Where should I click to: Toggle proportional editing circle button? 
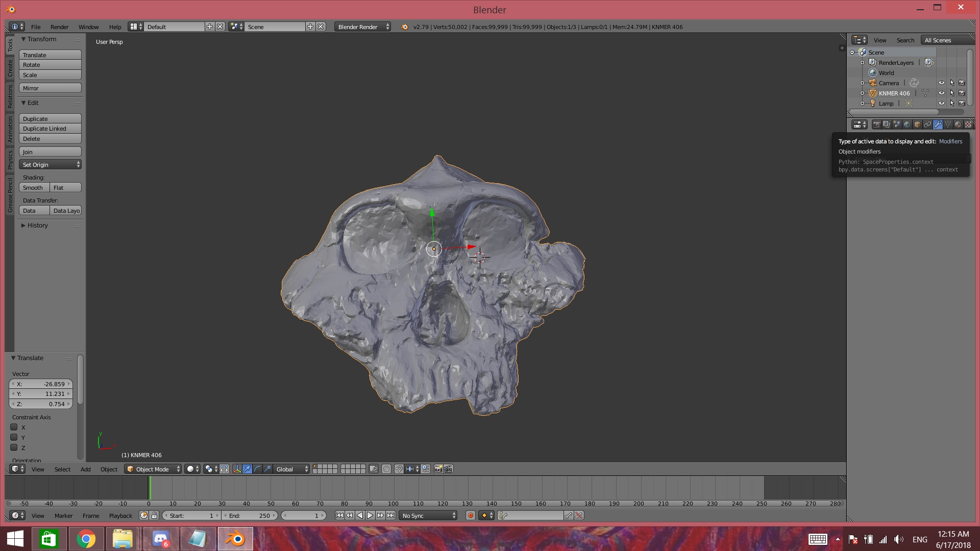[386, 469]
